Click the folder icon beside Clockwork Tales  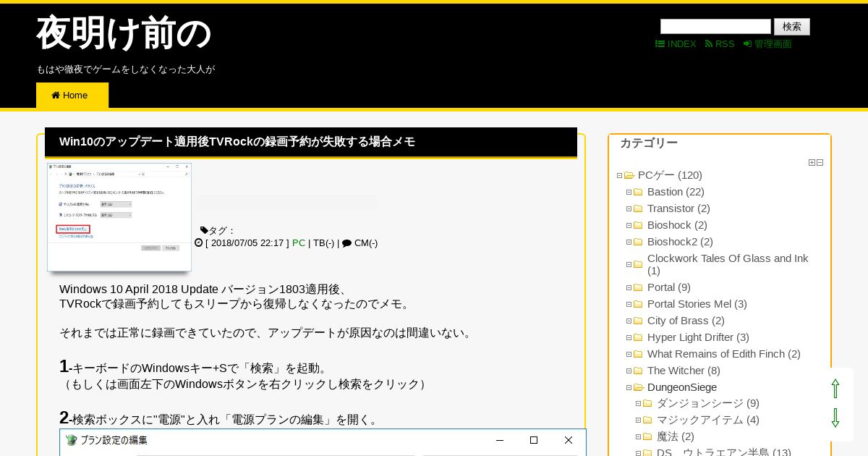pyautogui.click(x=638, y=265)
